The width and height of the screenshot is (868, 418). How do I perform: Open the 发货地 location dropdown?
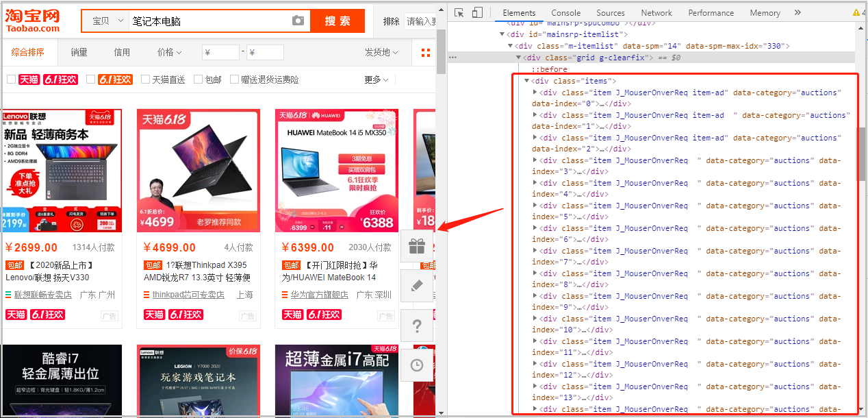[x=381, y=53]
